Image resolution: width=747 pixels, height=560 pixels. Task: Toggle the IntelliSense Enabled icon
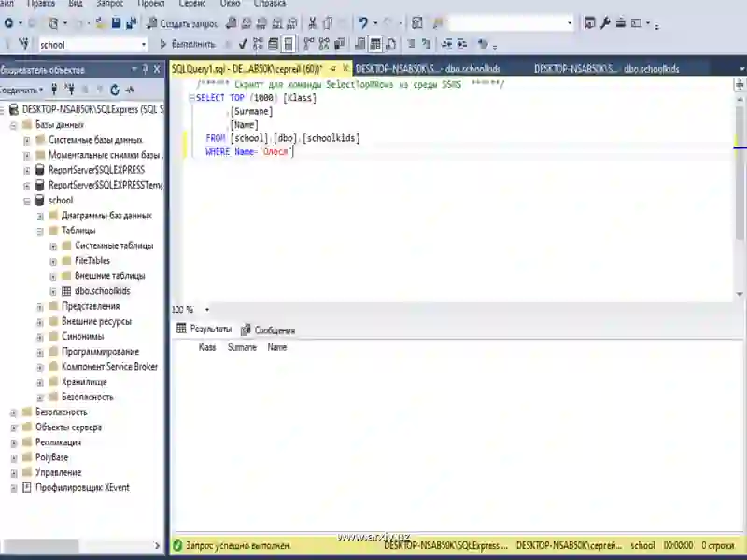pos(289,44)
